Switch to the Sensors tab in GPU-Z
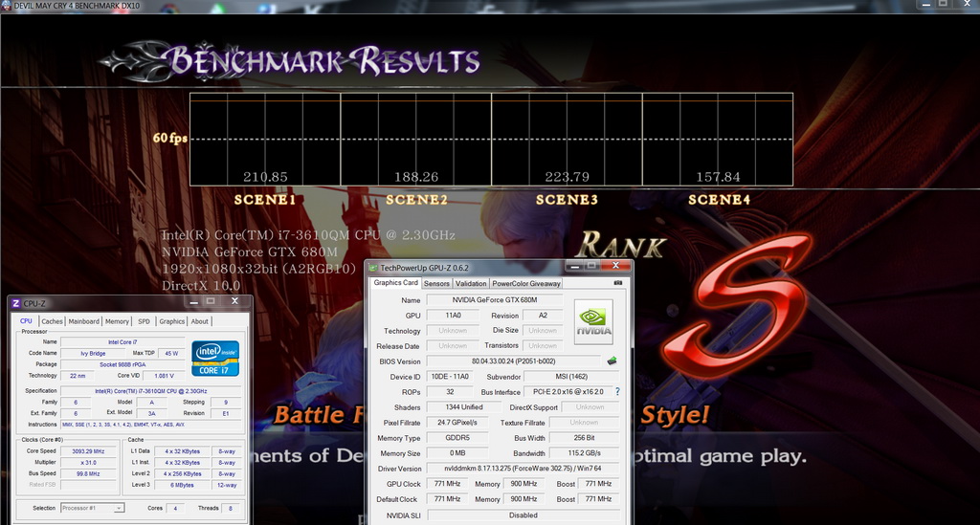Viewport: 980px width, 525px height. tap(436, 283)
